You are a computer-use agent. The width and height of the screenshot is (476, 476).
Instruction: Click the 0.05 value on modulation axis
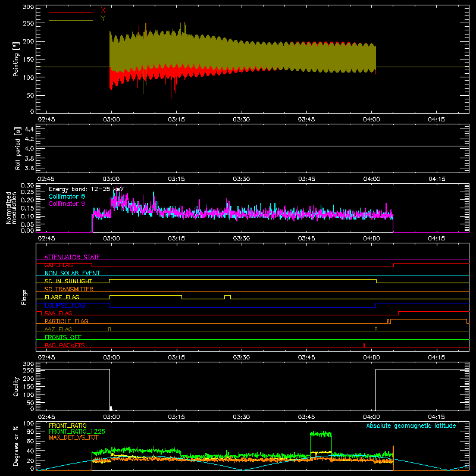tap(27, 224)
